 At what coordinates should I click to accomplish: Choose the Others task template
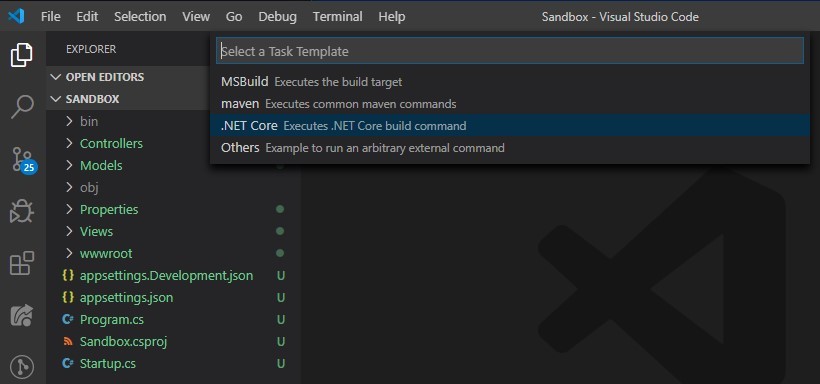point(510,148)
